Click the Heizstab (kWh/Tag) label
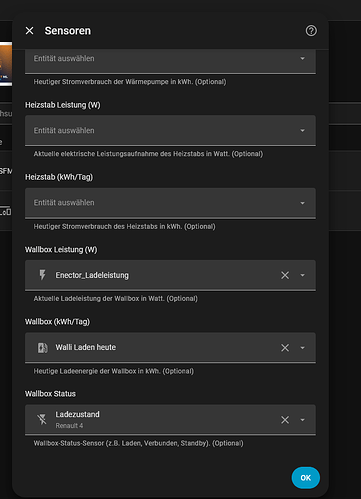 coord(59,177)
